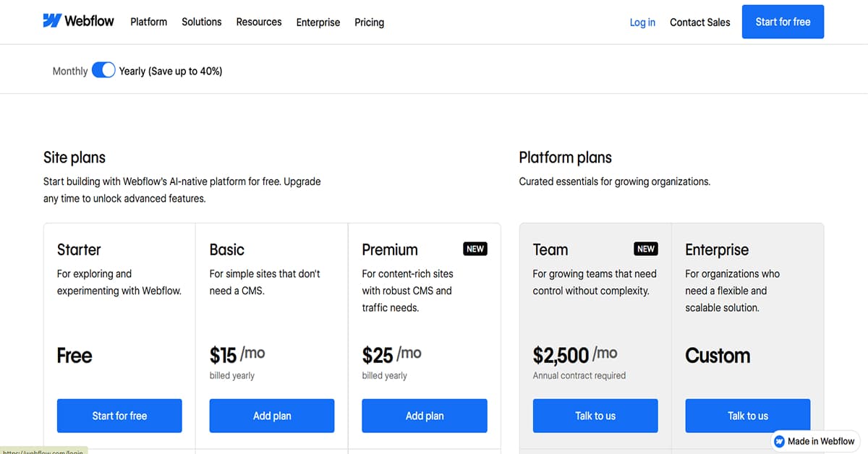Click the Site plans heading
868x454 pixels.
click(75, 158)
